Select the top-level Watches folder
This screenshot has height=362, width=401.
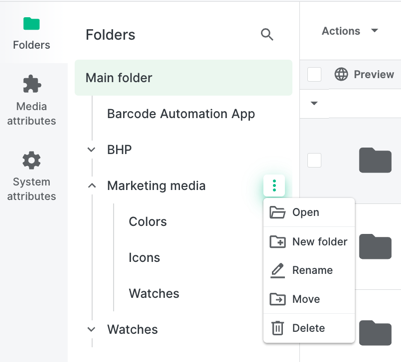(132, 329)
